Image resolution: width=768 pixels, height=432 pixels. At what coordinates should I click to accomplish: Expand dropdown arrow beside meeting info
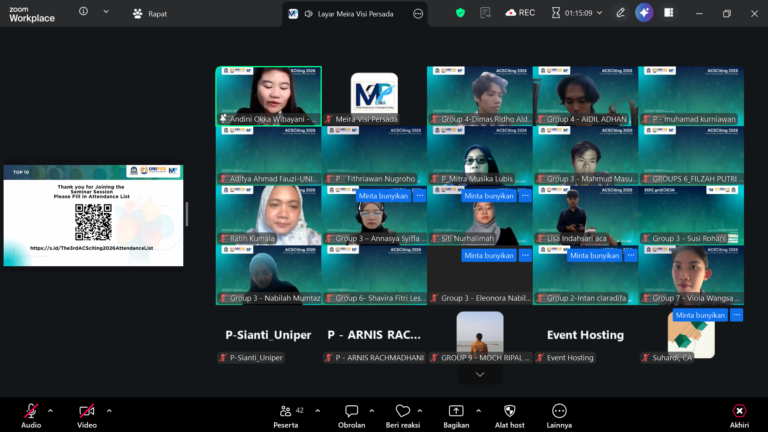[106, 12]
